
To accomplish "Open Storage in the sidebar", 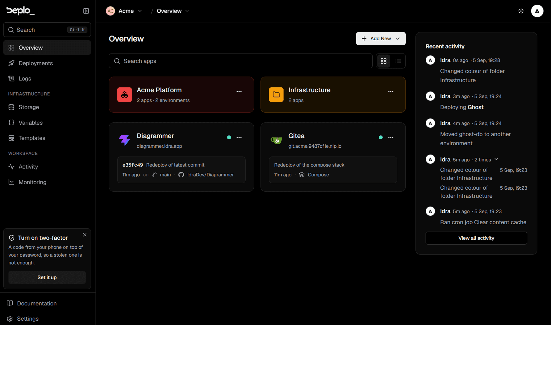I will point(47,107).
